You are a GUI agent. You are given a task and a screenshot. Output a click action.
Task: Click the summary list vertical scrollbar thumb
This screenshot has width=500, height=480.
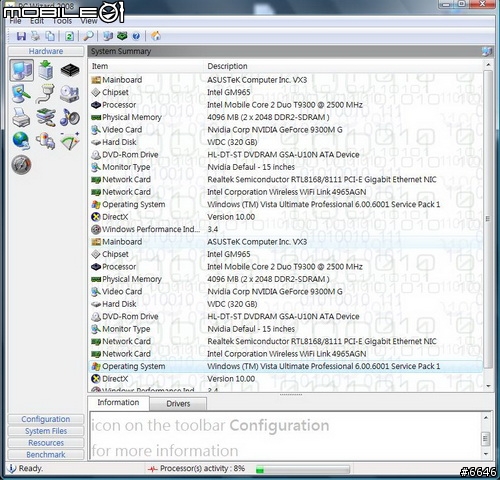click(488, 219)
